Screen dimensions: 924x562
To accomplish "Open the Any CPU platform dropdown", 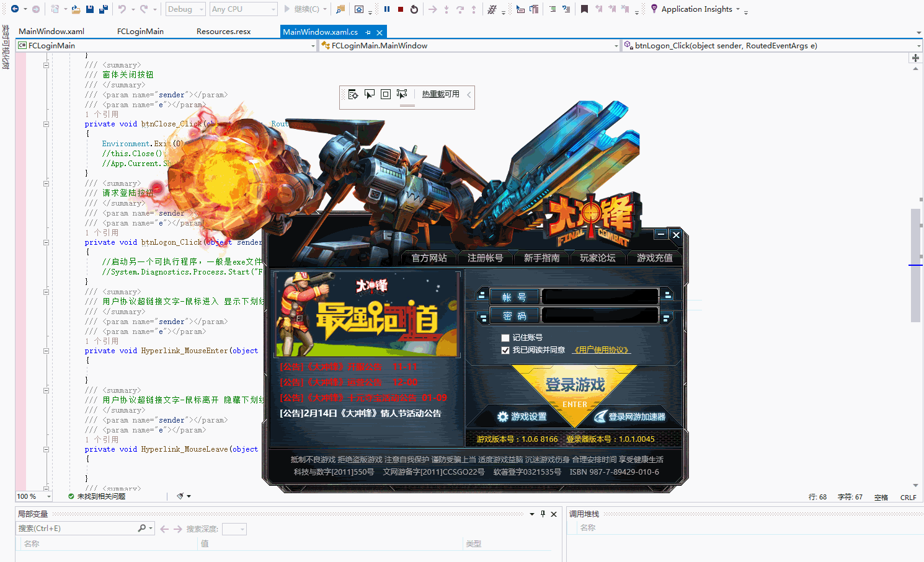I will (243, 9).
